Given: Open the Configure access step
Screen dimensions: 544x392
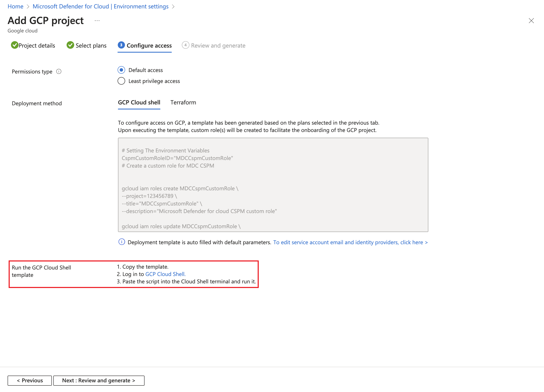Looking at the screenshot, I should click(149, 45).
